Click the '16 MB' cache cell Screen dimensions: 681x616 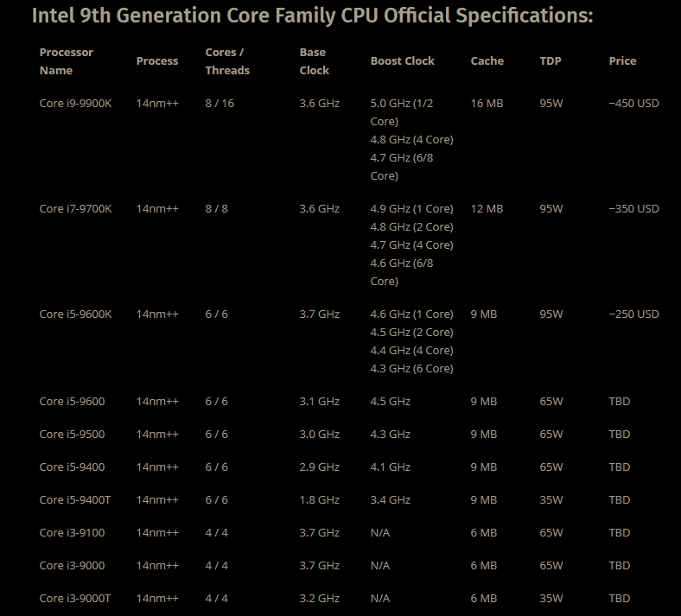(x=487, y=104)
